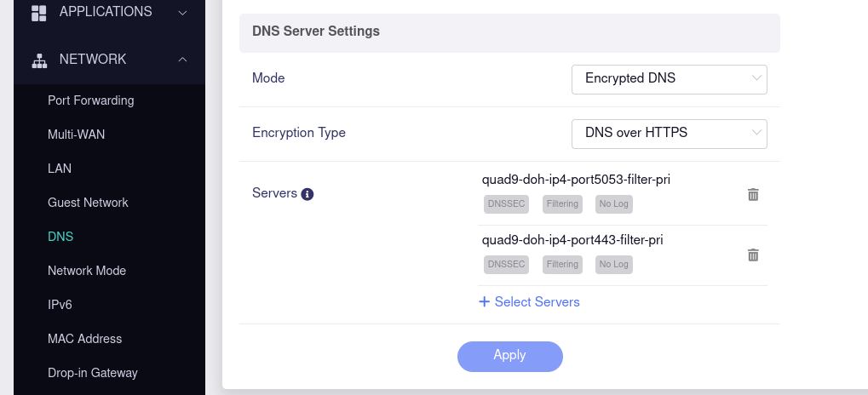The height and width of the screenshot is (395, 868).
Task: Delete the quad9 port443 server entry
Action: pyautogui.click(x=753, y=255)
